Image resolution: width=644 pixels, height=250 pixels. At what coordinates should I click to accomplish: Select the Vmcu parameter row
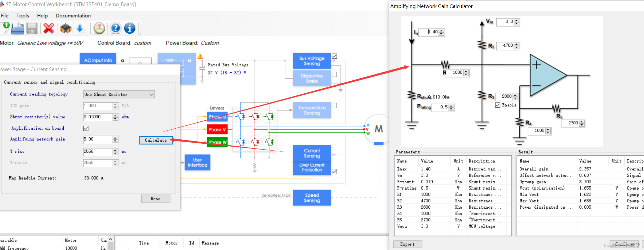click(453, 226)
